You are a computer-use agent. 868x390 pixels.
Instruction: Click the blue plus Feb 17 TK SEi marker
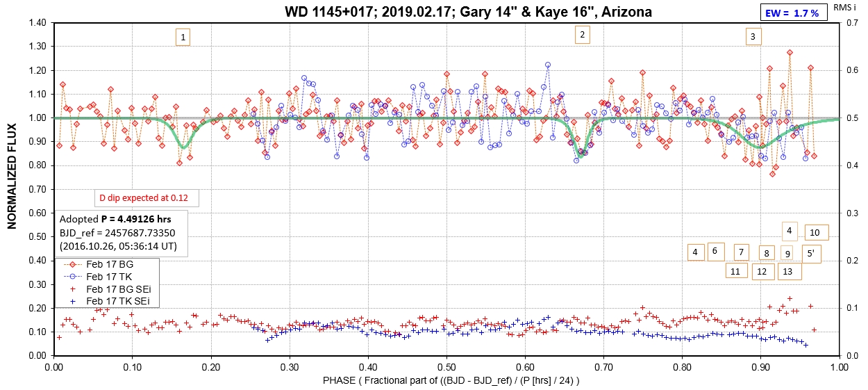click(72, 300)
